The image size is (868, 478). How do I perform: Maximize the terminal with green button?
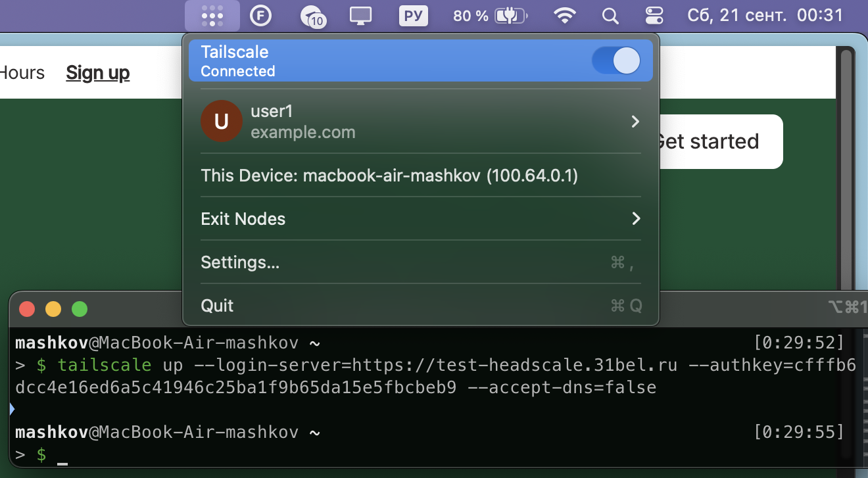pyautogui.click(x=80, y=309)
